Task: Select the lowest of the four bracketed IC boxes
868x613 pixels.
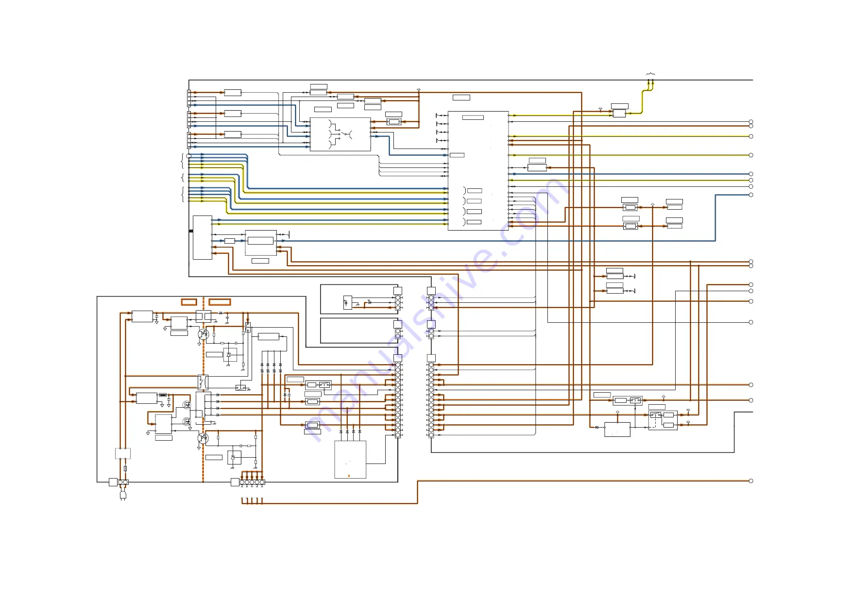Action: click(x=474, y=222)
